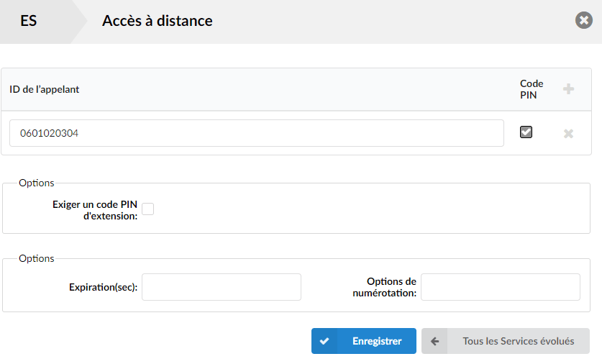Uncheck Code PIN for 0601020304

(526, 132)
